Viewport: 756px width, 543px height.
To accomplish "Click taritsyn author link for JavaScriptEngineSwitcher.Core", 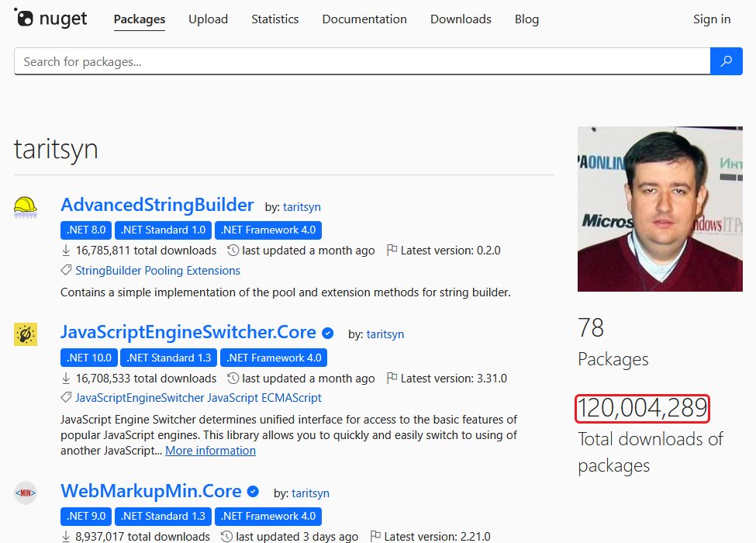I will (x=385, y=334).
